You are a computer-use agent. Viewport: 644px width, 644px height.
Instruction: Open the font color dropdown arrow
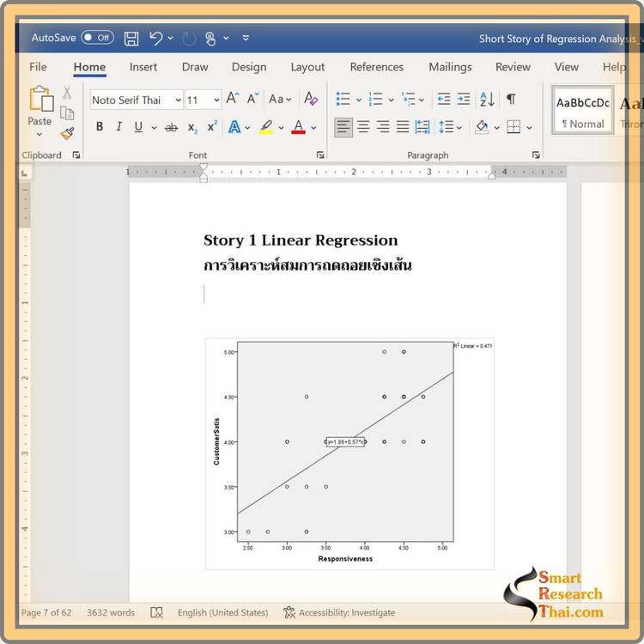(x=313, y=128)
